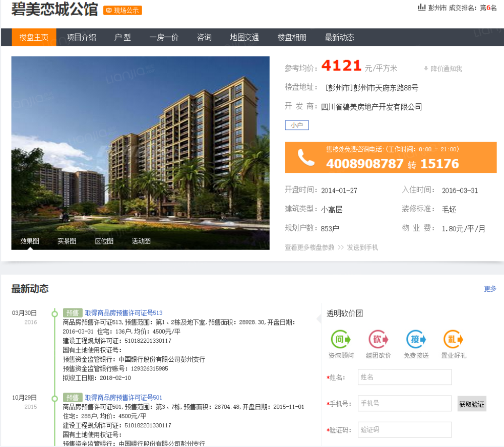Click the 预售 tag for permit 513
Image resolution: width=504 pixels, height=447 pixels.
click(x=73, y=313)
